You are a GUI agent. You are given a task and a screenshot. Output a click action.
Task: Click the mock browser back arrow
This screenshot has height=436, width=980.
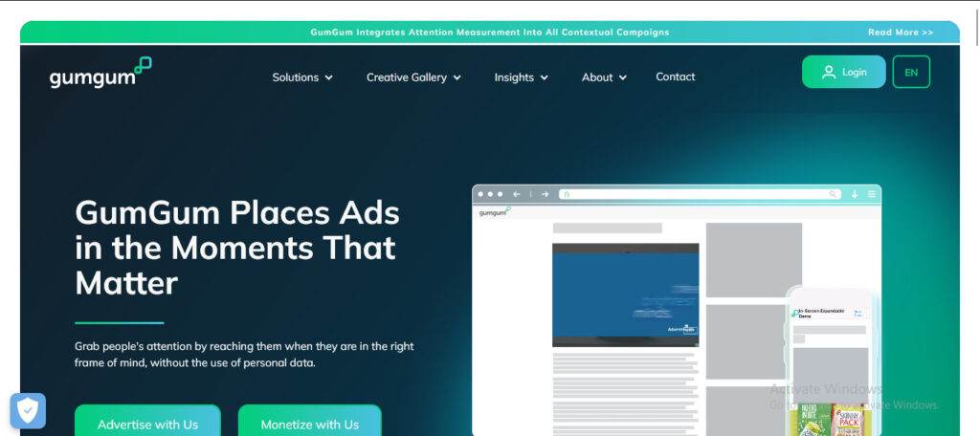point(516,194)
